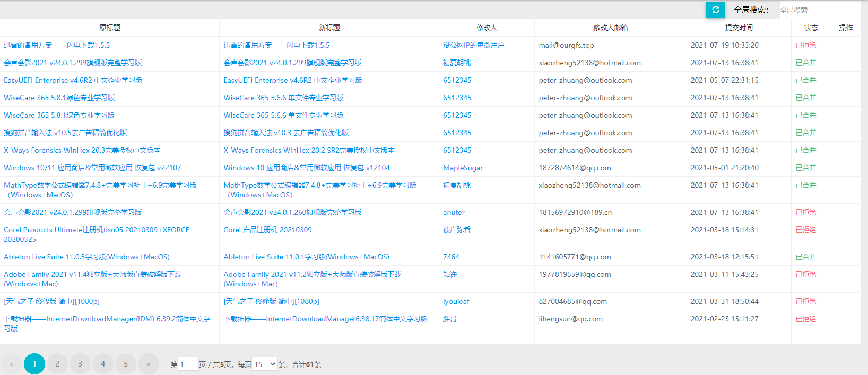Click email 827004685@qq.com

572,301
